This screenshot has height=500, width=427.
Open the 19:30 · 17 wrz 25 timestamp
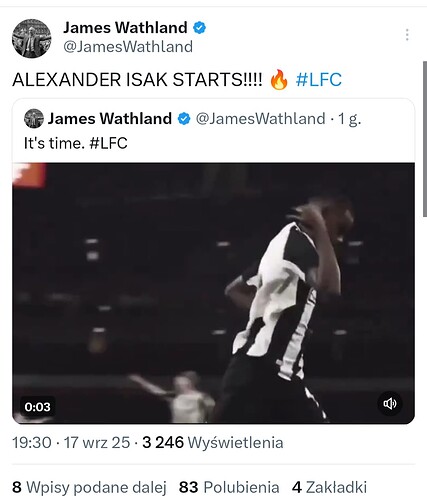coord(71,443)
